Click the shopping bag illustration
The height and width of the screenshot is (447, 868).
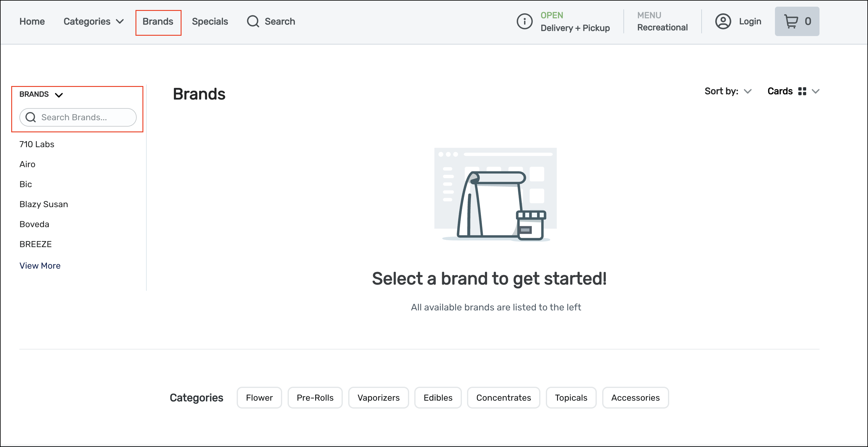pyautogui.click(x=495, y=194)
